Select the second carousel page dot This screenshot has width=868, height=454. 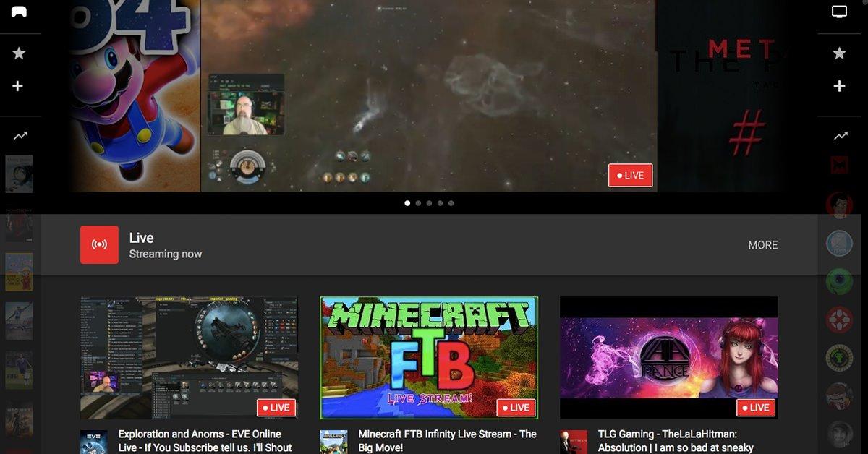click(x=418, y=203)
